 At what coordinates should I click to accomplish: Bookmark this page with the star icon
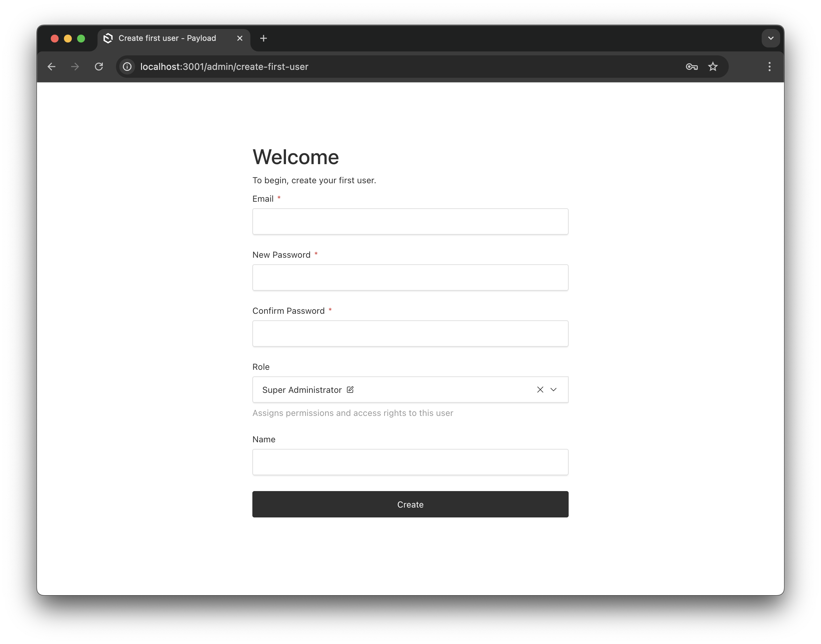point(712,67)
